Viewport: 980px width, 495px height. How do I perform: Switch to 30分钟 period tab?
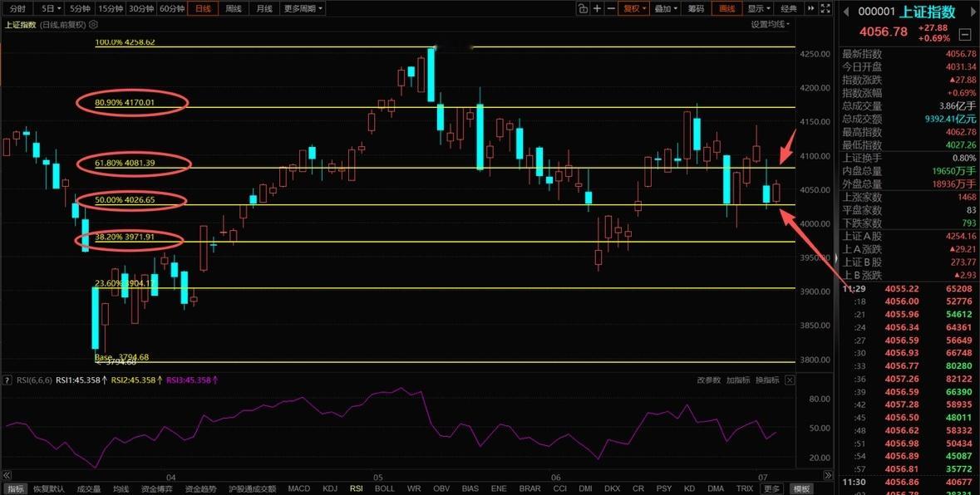[x=141, y=9]
